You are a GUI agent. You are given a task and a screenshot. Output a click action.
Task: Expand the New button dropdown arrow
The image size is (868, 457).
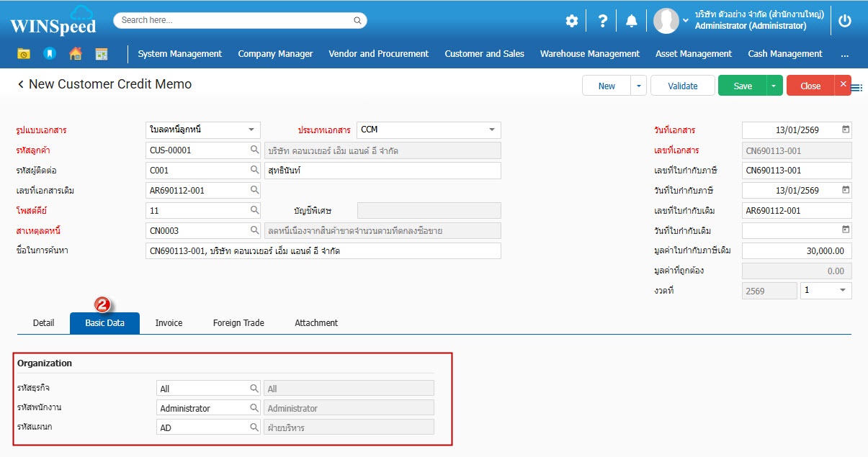tap(638, 86)
